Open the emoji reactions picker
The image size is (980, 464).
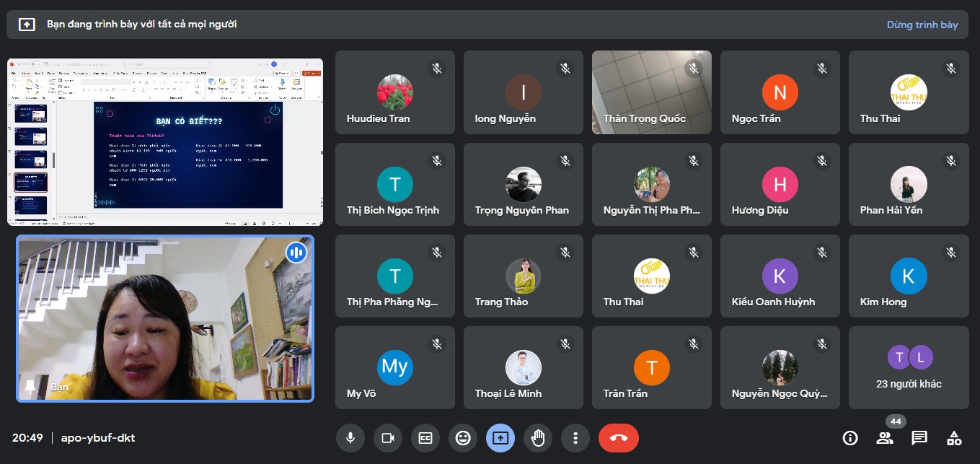click(463, 438)
